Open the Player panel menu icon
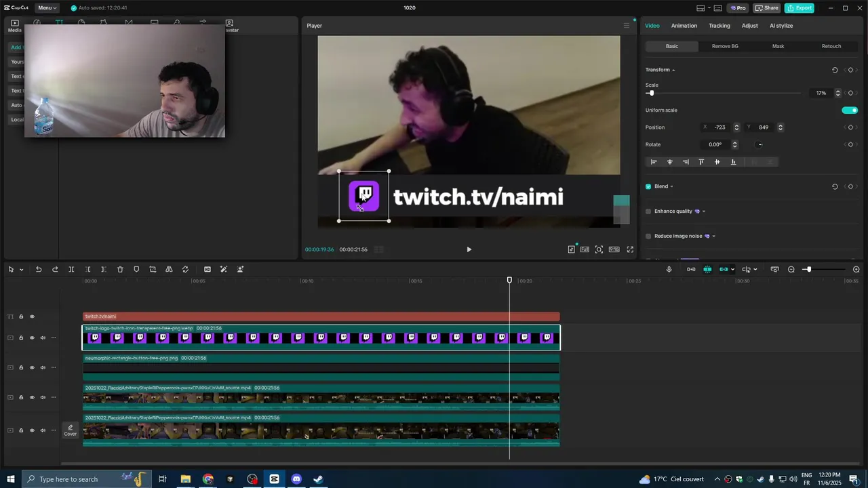 coord(627,26)
